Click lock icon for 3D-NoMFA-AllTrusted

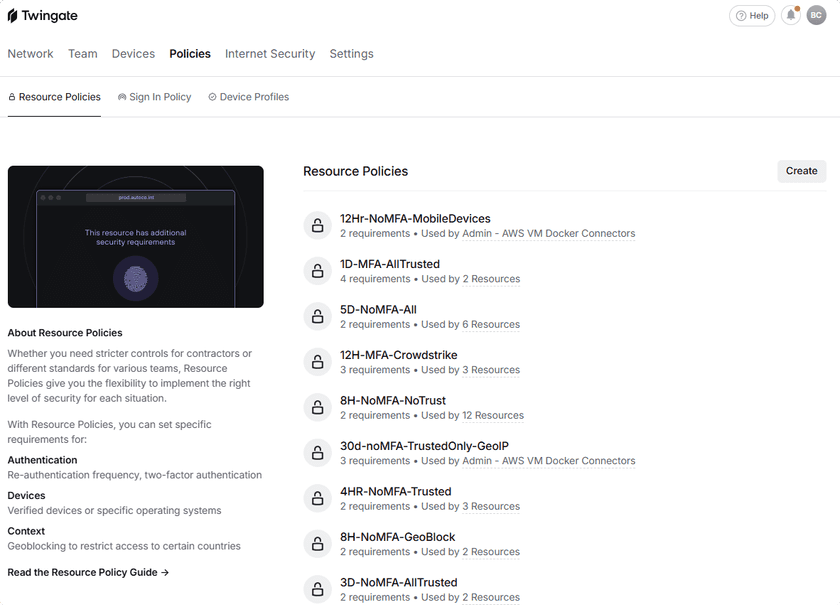pyautogui.click(x=318, y=589)
